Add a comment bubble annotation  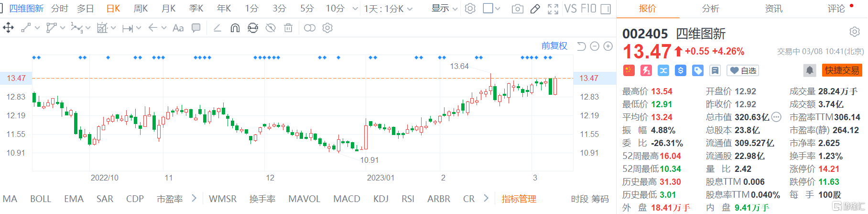point(196,28)
